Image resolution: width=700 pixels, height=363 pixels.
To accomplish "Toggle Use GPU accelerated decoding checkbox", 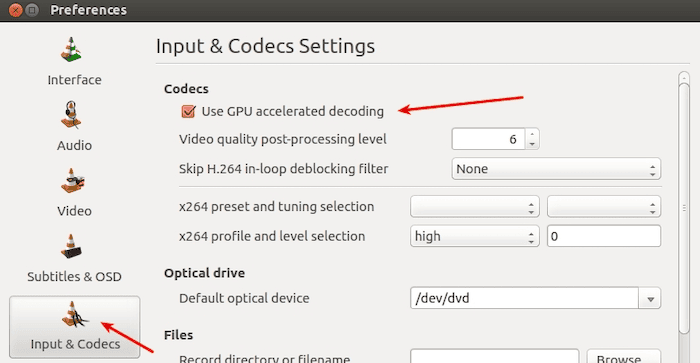I will click(x=188, y=111).
